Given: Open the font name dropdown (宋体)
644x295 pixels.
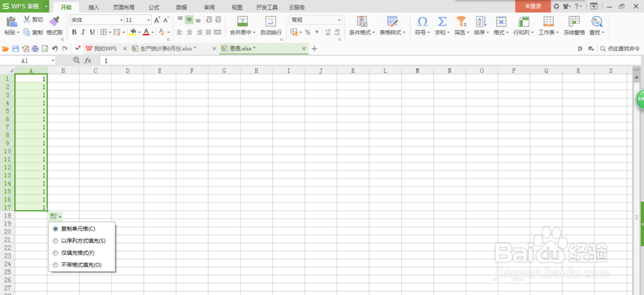Looking at the screenshot, I should (x=121, y=20).
